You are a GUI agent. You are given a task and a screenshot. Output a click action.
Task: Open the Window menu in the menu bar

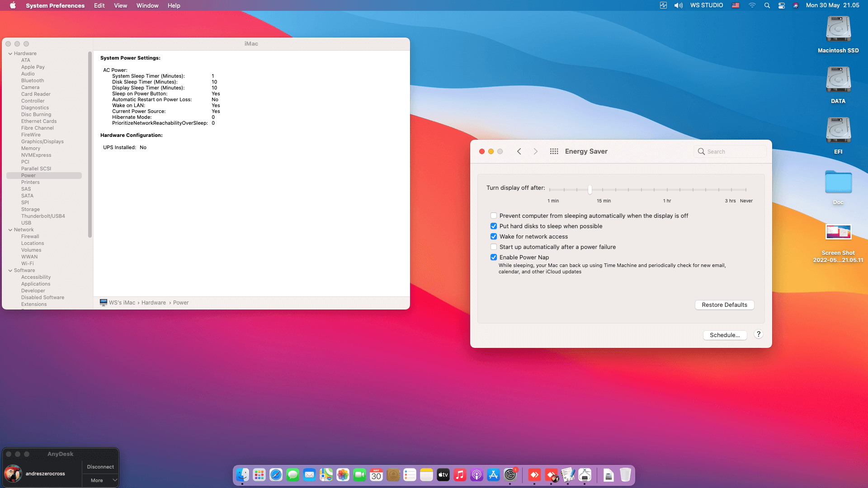147,5
